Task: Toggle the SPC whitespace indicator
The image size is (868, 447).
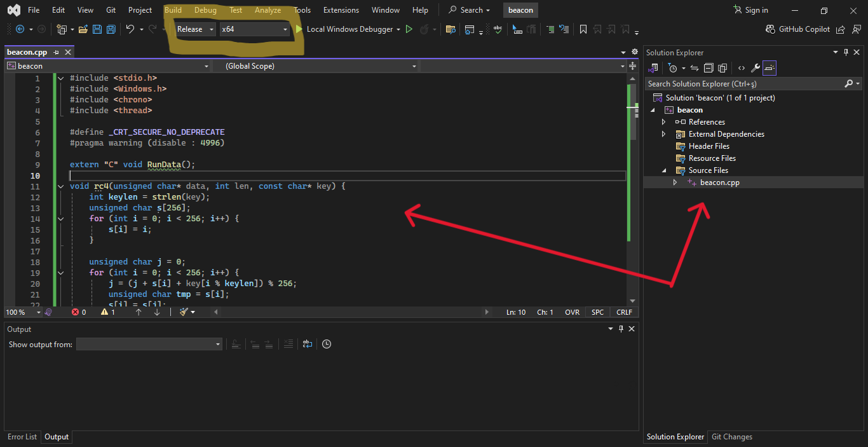Action: tap(598, 312)
